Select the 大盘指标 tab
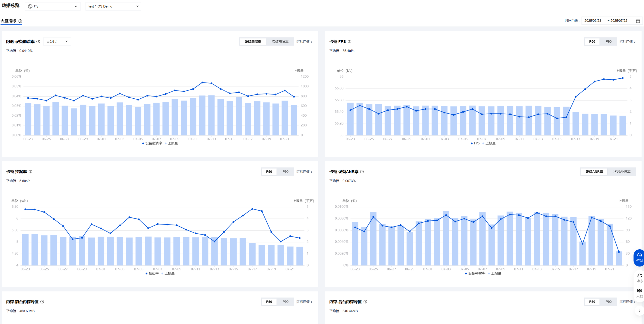Image resolution: width=644 pixels, height=324 pixels. point(8,21)
